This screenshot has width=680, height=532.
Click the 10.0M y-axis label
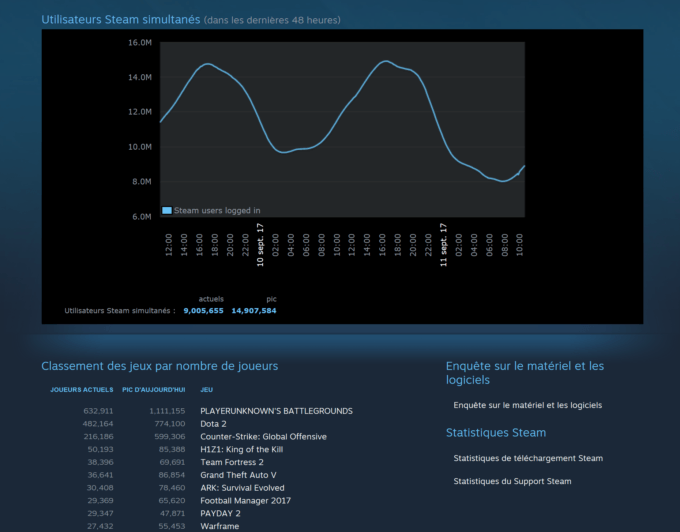click(x=140, y=147)
